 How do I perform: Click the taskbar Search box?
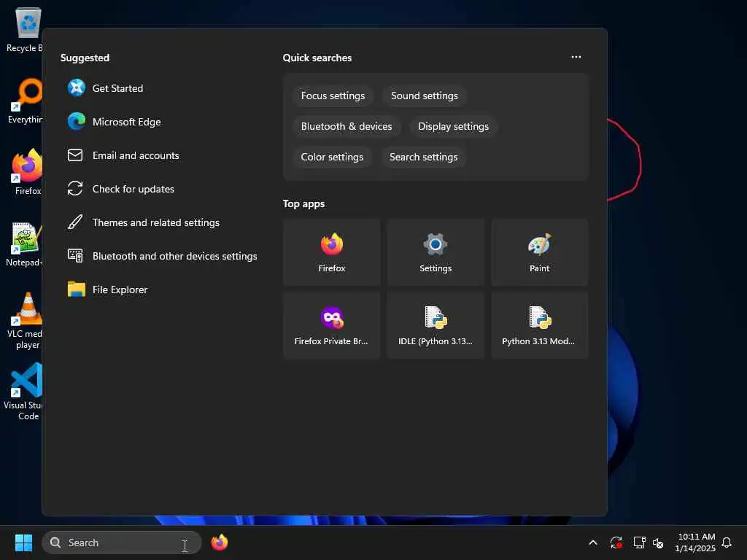coord(122,542)
